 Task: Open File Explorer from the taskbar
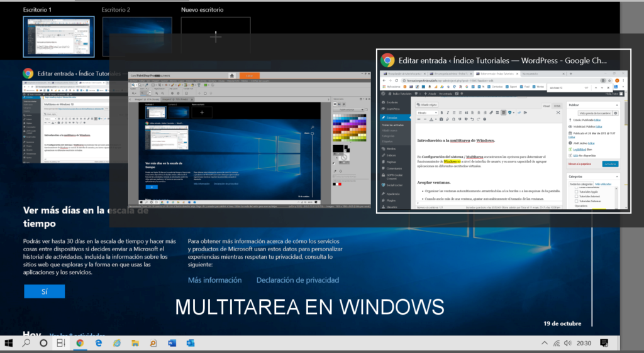pyautogui.click(x=135, y=343)
